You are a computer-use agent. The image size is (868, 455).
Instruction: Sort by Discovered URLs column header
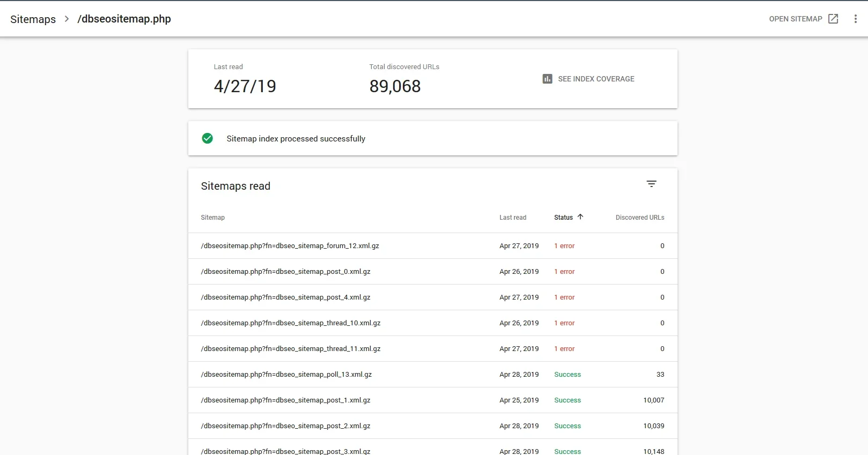(x=640, y=218)
